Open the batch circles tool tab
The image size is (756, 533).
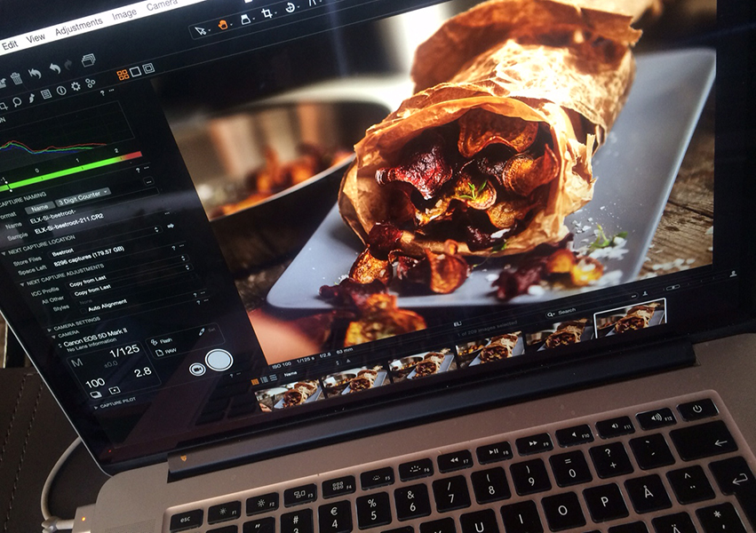(90, 83)
